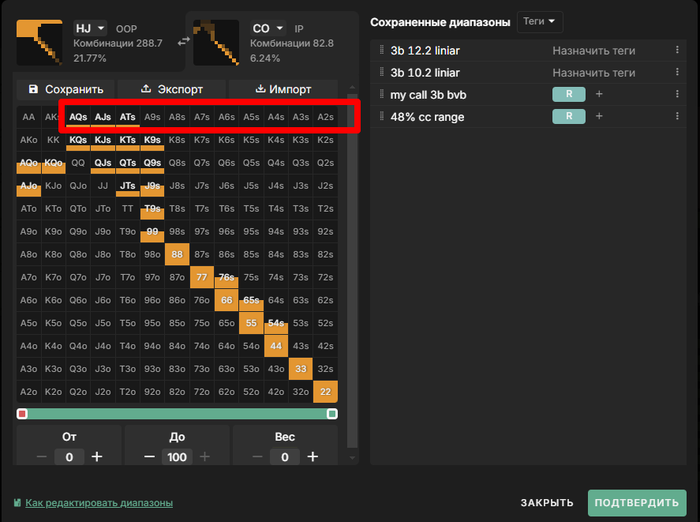700x522 pixels.
Task: Add tag to 48% cc range
Action: 599,116
